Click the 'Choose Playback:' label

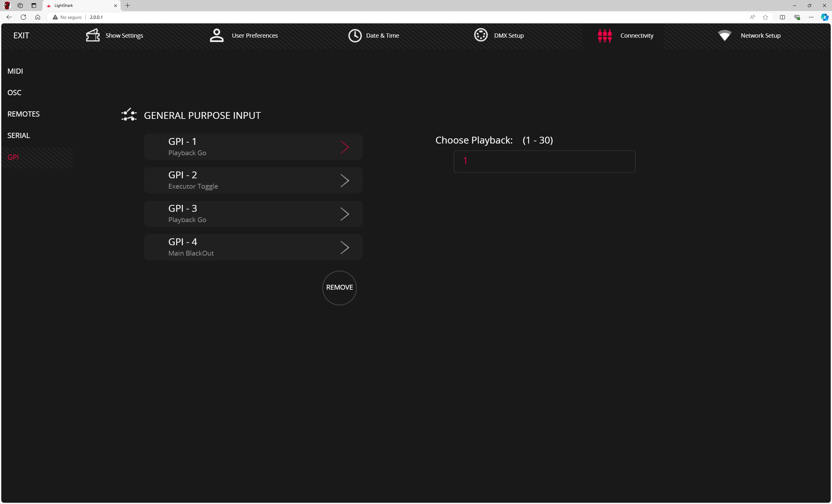[x=474, y=140]
